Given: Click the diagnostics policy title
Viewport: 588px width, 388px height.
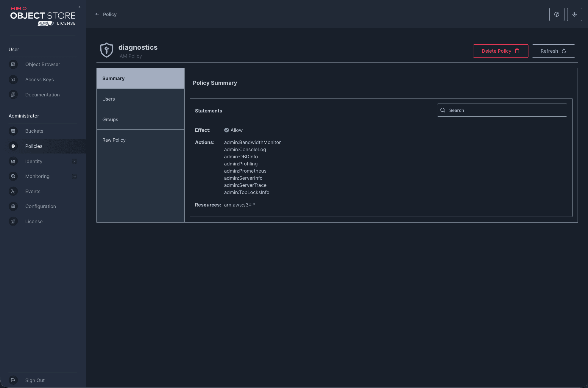Looking at the screenshot, I should tap(138, 47).
